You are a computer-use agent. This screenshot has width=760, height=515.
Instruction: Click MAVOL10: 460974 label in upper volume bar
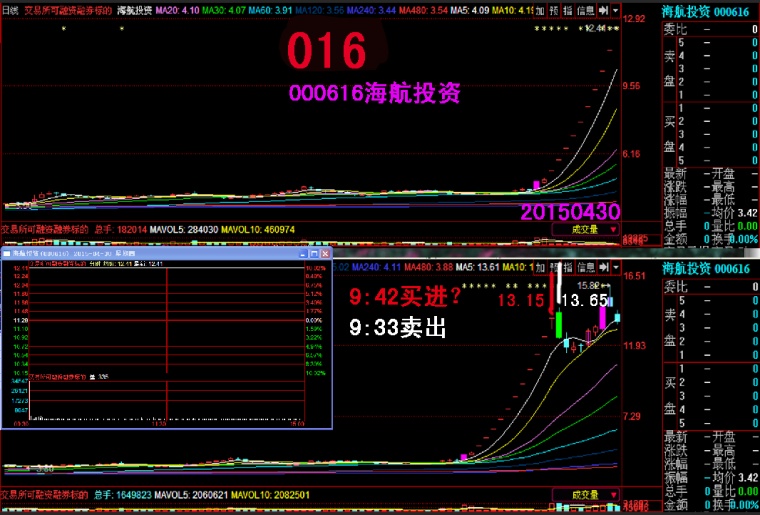(258, 229)
